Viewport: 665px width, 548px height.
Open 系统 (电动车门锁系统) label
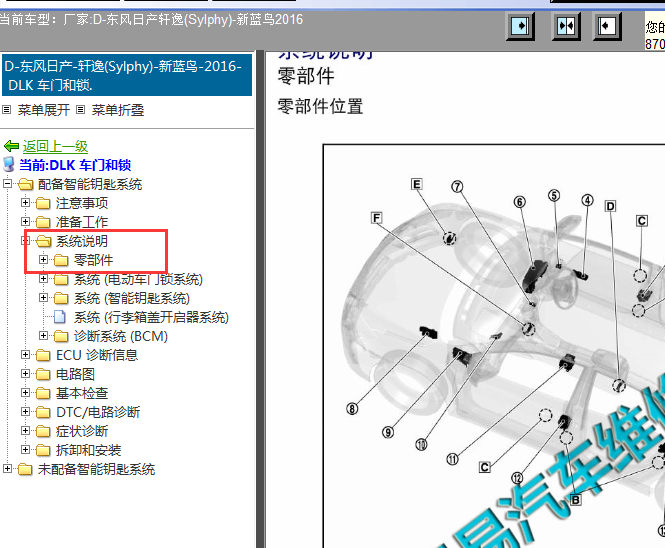point(138,279)
